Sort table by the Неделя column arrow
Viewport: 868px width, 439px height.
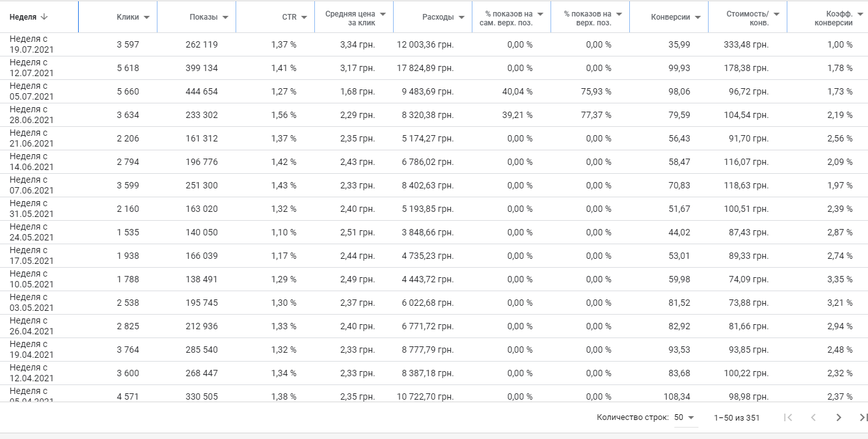point(44,17)
